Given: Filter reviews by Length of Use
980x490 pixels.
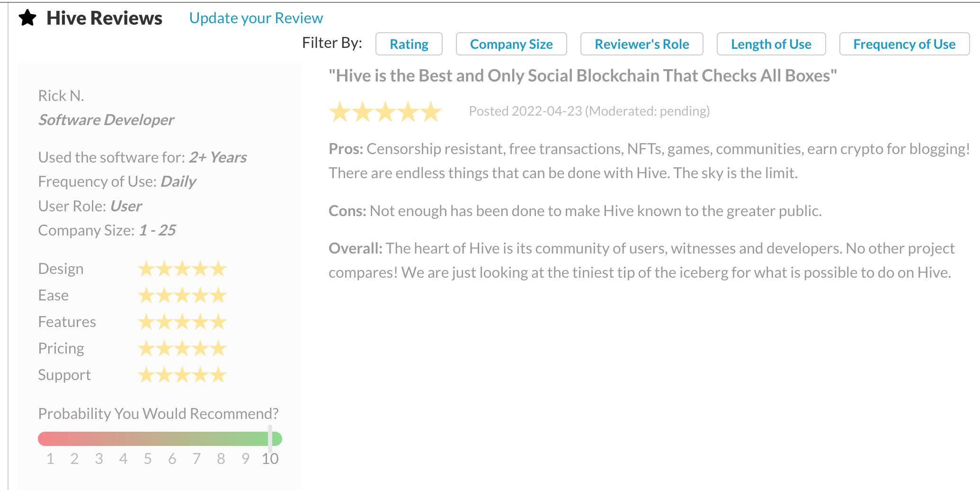Looking at the screenshot, I should coord(771,44).
